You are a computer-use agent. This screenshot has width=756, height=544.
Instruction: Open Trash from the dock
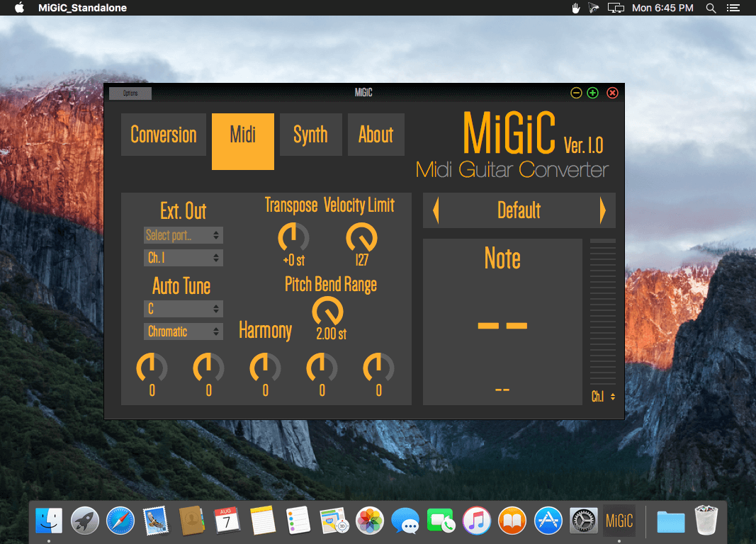point(706,521)
